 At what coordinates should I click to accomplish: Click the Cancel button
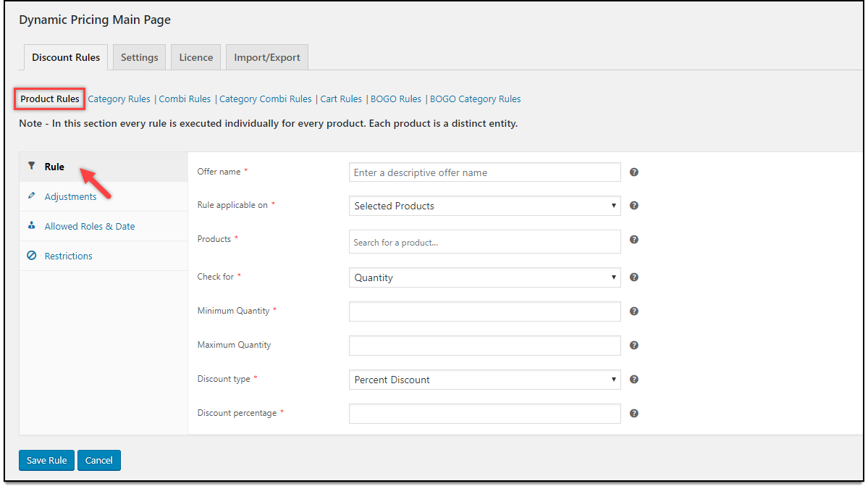pyautogui.click(x=99, y=461)
